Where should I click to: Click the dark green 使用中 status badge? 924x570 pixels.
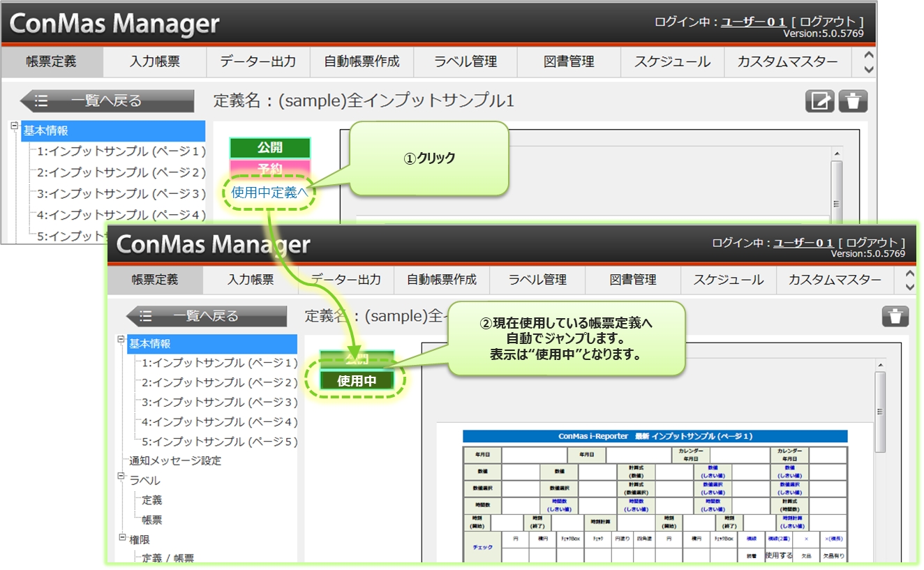point(357,381)
